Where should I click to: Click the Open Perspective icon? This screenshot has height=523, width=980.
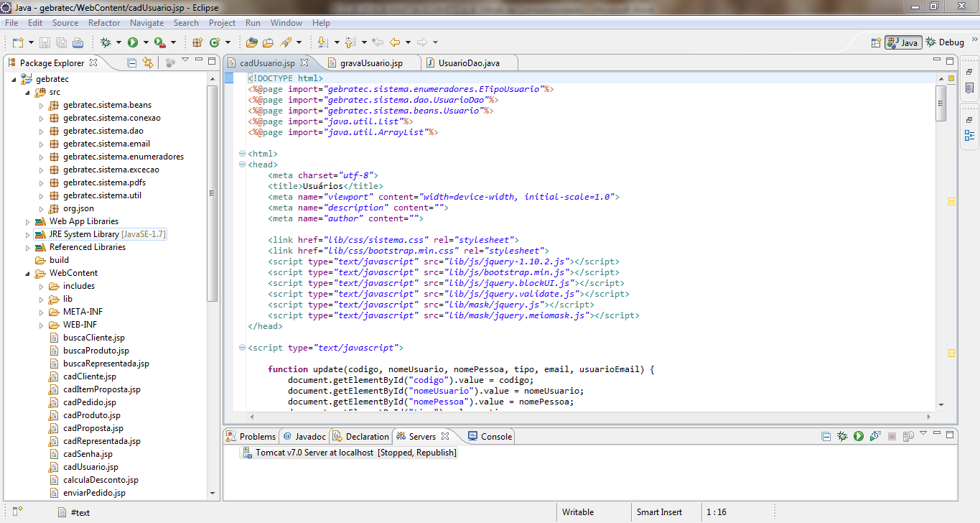(x=876, y=42)
